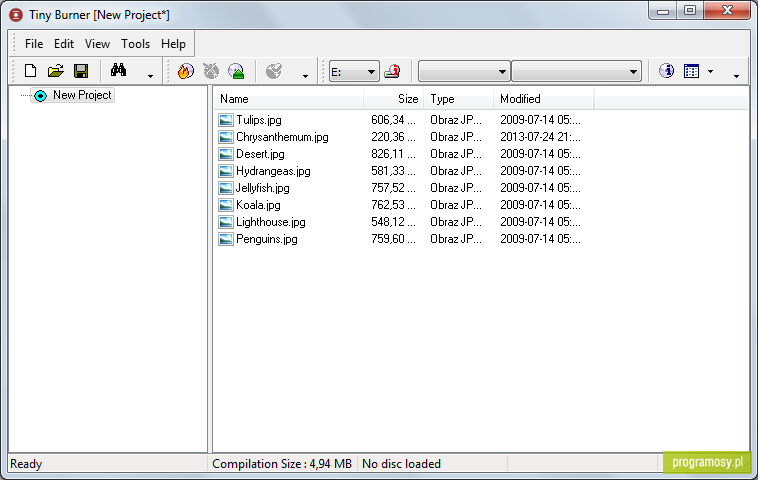758x480 pixels.
Task: Select the Lighthouse.jpg file
Action: pos(271,222)
